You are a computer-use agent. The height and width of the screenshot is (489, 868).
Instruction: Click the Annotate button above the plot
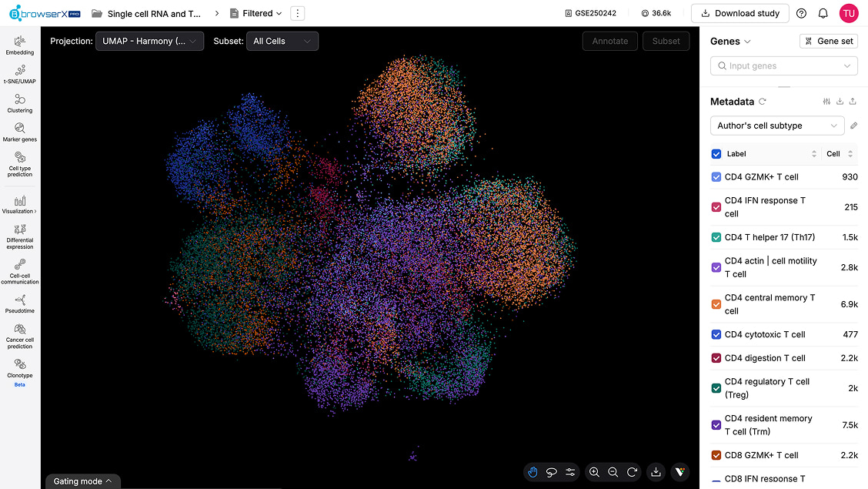(x=609, y=41)
